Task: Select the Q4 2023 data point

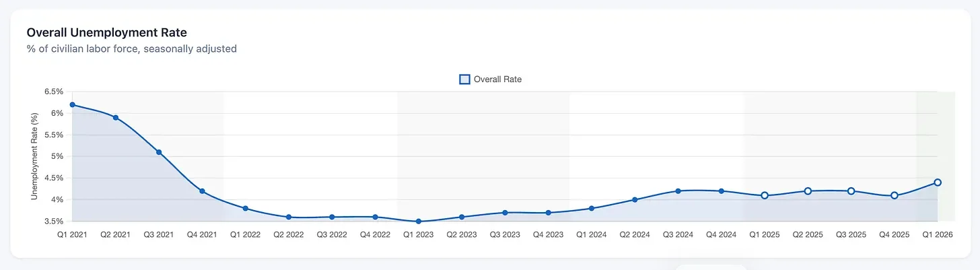Action: (x=548, y=213)
